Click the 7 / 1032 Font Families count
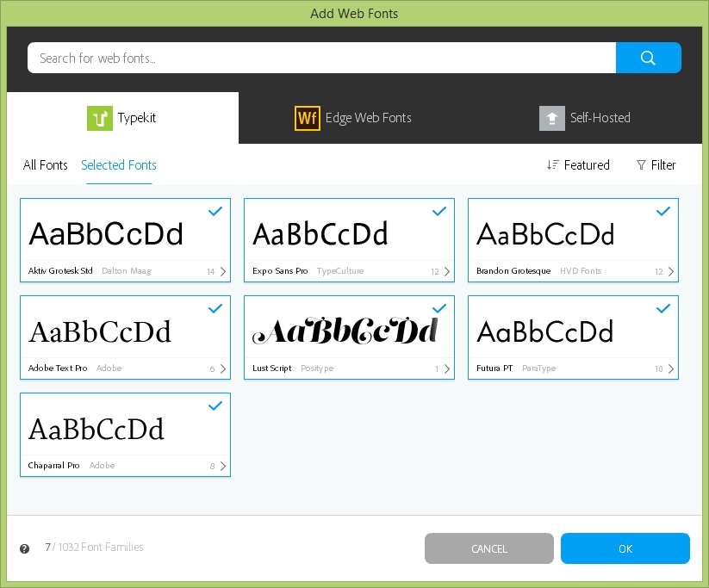This screenshot has width=709, height=588. coord(94,548)
